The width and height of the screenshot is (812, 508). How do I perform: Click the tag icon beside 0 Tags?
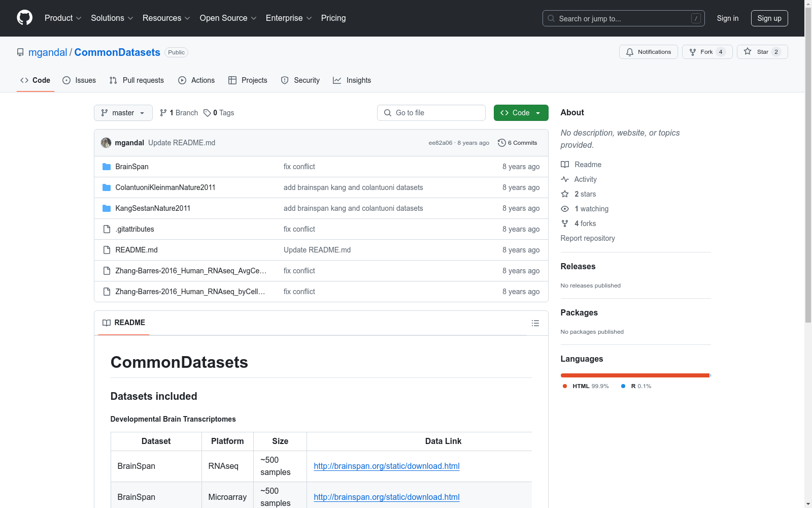coord(207,113)
